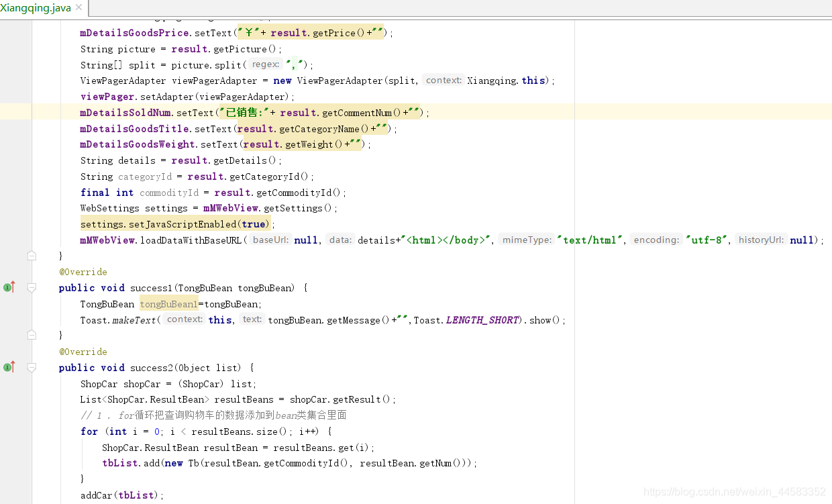Image resolution: width=832 pixels, height=504 pixels.
Task: Collapse the success1 method with its fold marker
Action: pos(32,287)
